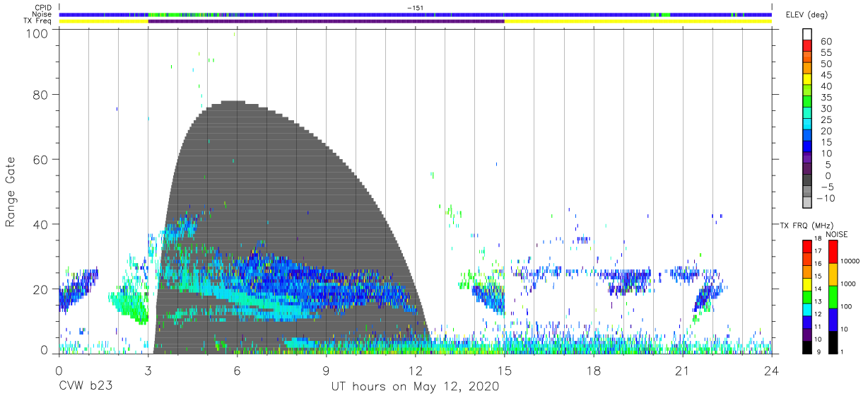Image resolution: width=868 pixels, height=401 pixels.
Task: Click NOISE colorbar label 1
Action: [x=843, y=351]
